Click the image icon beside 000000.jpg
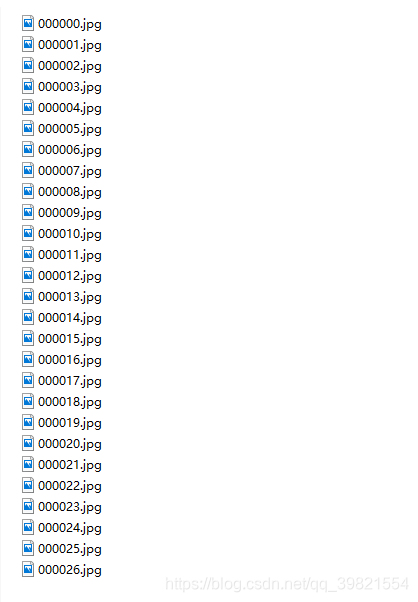 28,23
